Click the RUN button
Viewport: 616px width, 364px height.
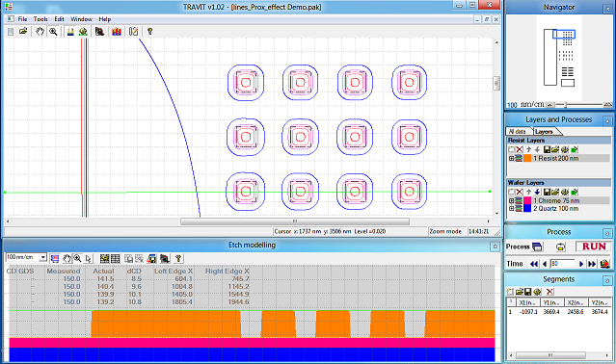tap(594, 247)
